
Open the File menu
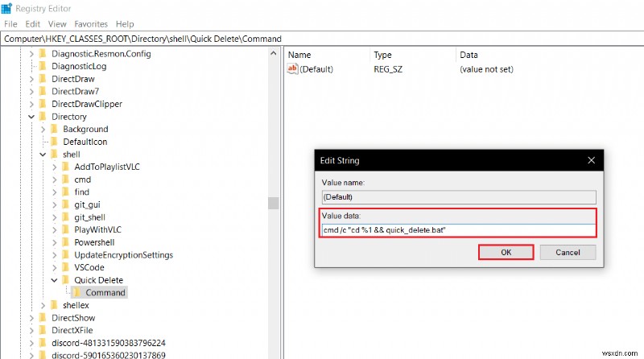pos(10,24)
